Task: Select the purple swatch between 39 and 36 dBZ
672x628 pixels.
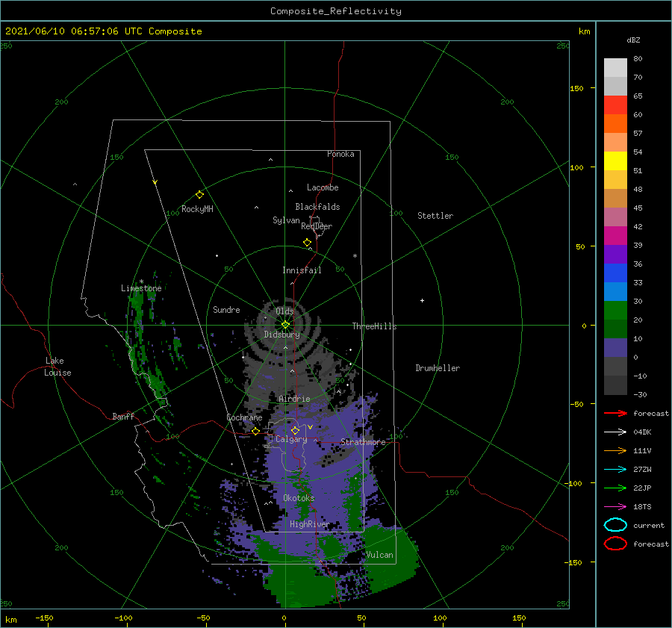Action: click(x=615, y=254)
